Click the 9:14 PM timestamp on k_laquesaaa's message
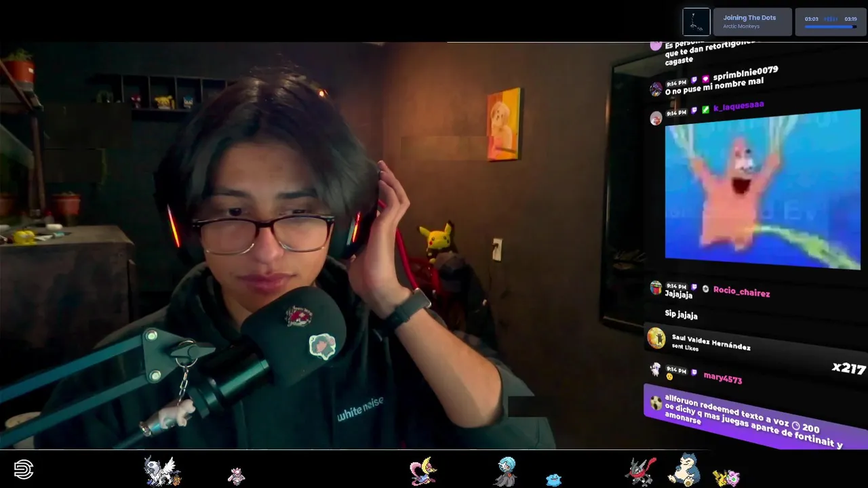This screenshot has height=488, width=868. click(676, 113)
